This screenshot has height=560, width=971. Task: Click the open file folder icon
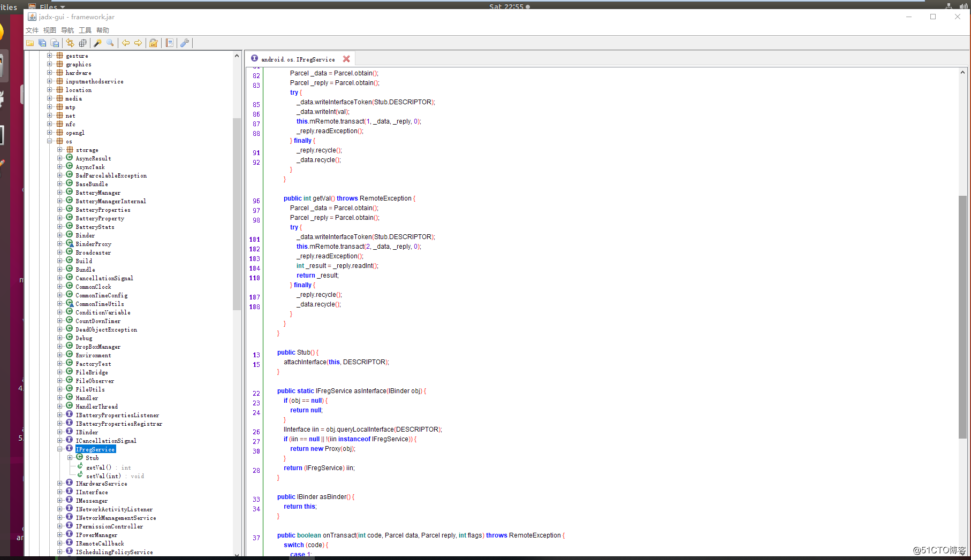pyautogui.click(x=30, y=43)
